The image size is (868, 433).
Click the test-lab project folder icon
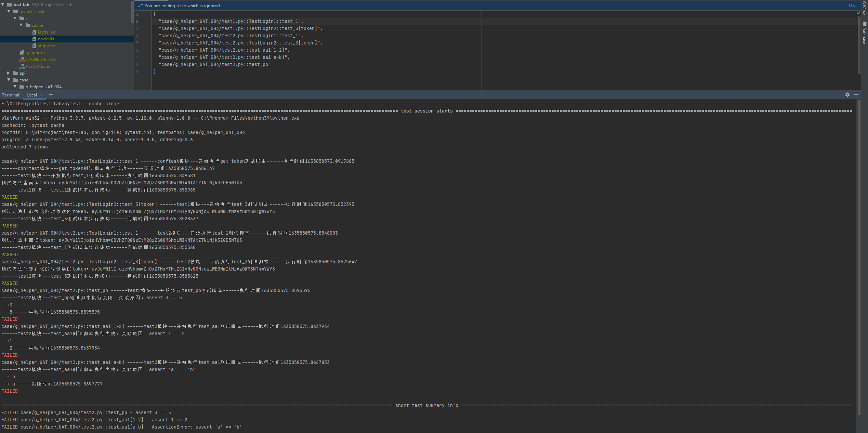click(10, 4)
